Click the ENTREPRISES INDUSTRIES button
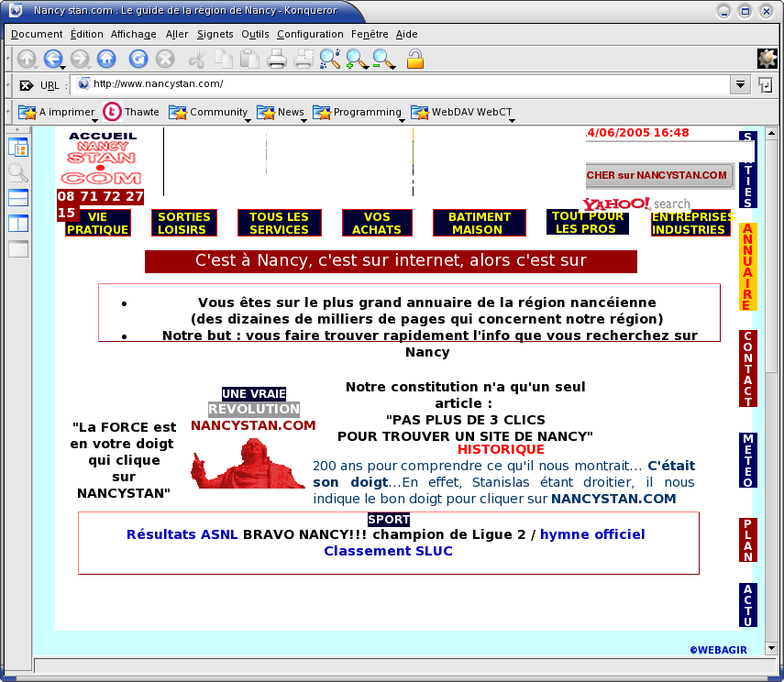Image resolution: width=784 pixels, height=682 pixels. coord(690,223)
